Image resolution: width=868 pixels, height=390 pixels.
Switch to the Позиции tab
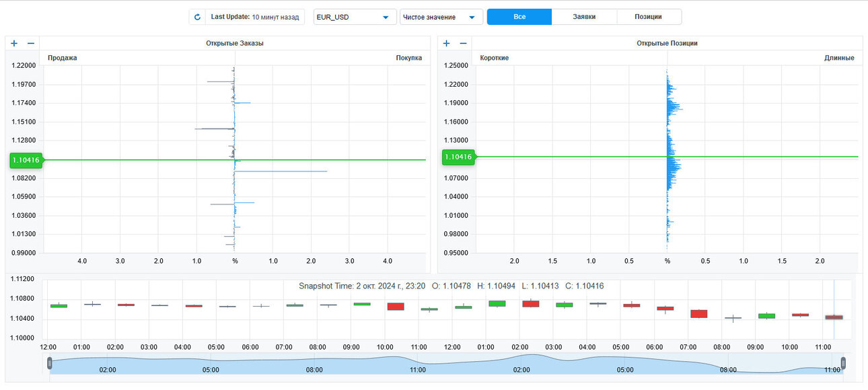[x=649, y=17]
